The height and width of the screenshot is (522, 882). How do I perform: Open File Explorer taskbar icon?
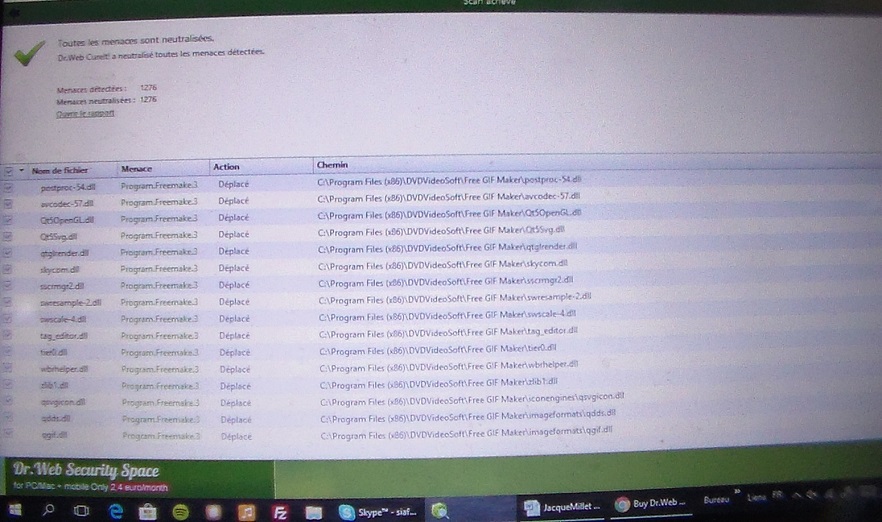click(313, 512)
